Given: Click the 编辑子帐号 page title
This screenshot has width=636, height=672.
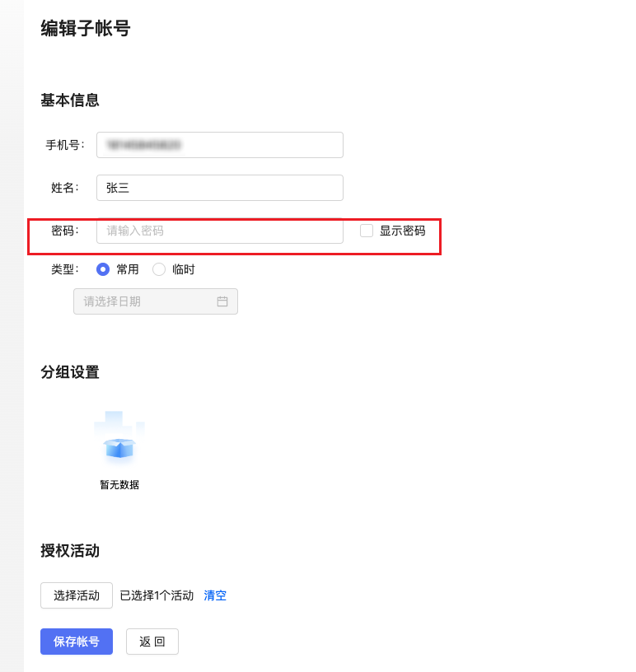Looking at the screenshot, I should 86,29.
